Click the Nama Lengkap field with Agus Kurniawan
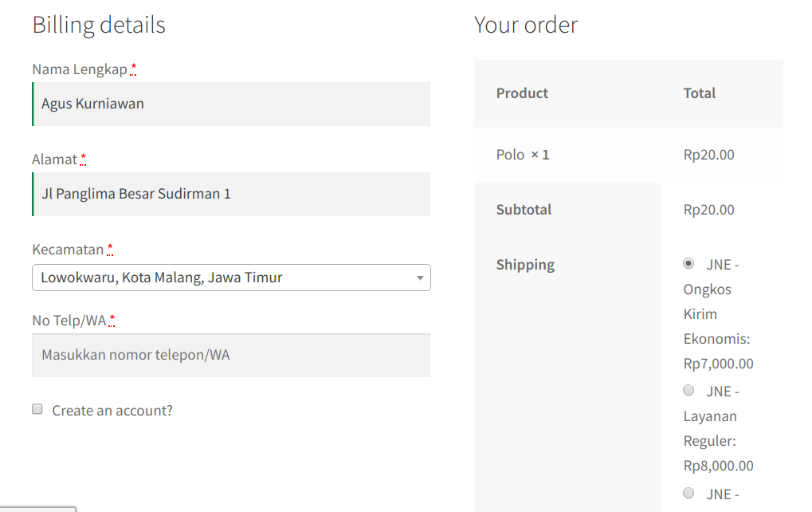This screenshot has width=812, height=512. click(231, 104)
